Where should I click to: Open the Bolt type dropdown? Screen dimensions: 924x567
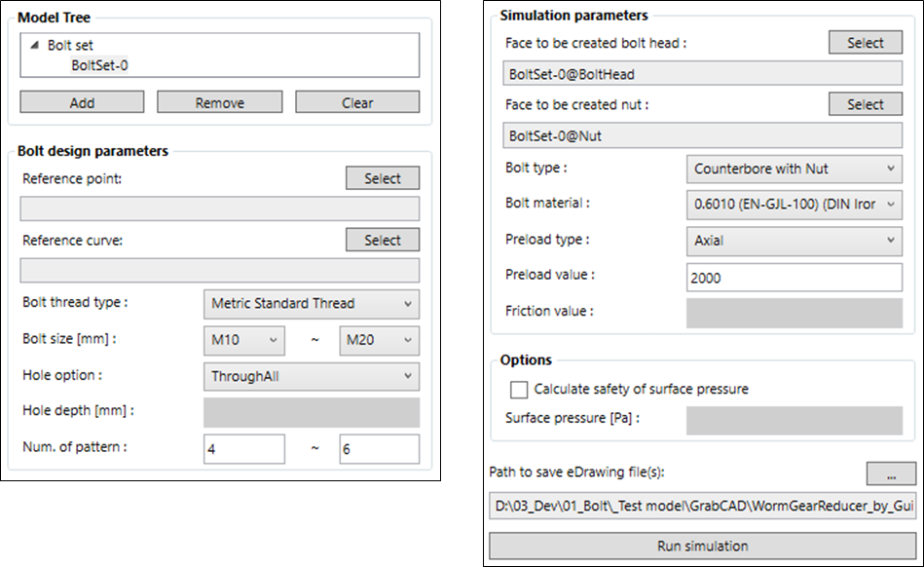click(795, 170)
